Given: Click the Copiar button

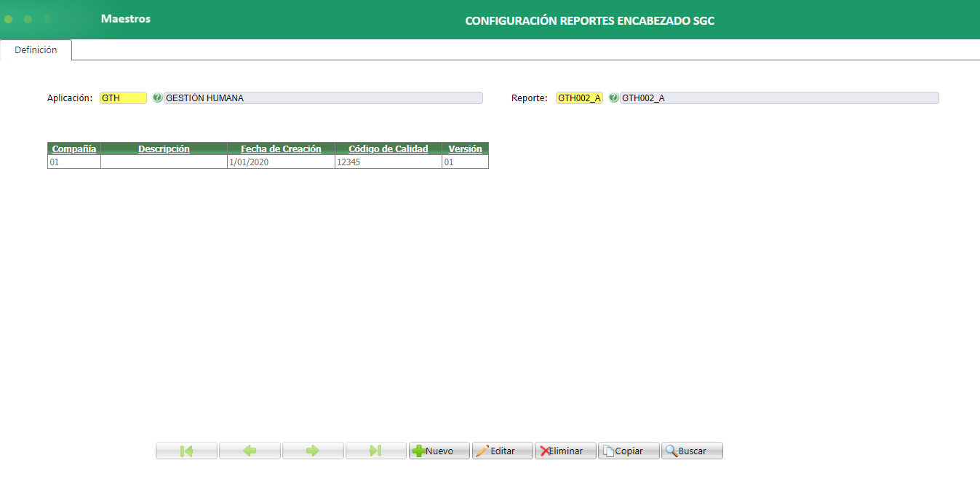Looking at the screenshot, I should coord(629,451).
